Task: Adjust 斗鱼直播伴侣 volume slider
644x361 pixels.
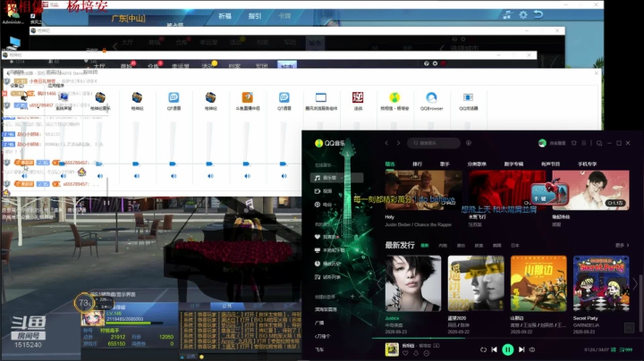Action: [x=246, y=164]
